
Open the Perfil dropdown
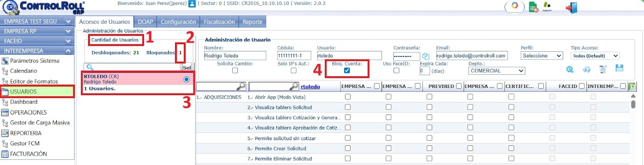[541, 56]
